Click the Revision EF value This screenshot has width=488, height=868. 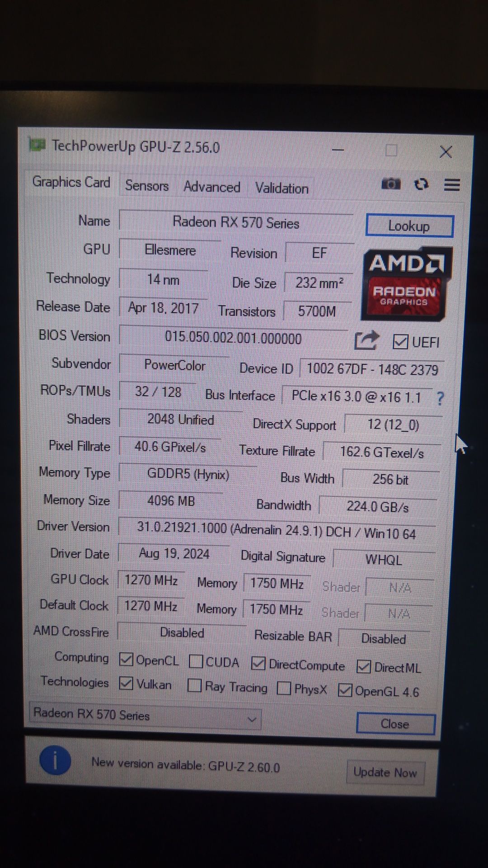tap(320, 253)
